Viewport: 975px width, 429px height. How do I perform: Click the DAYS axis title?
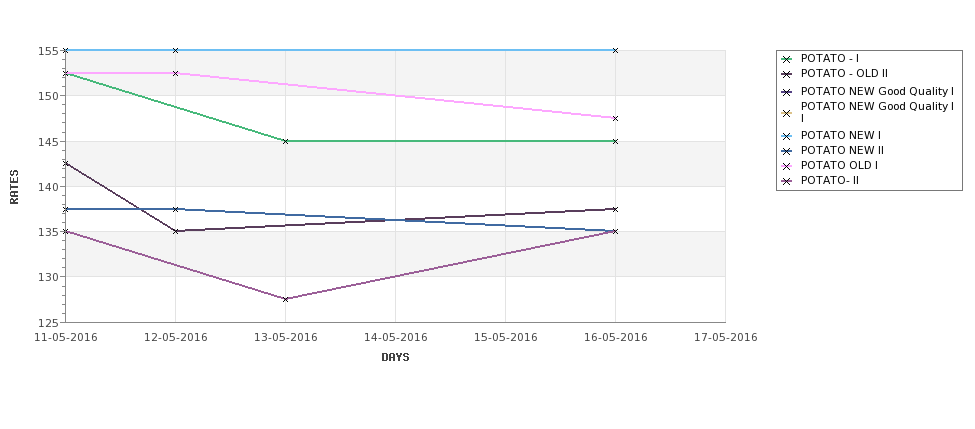pyautogui.click(x=395, y=357)
